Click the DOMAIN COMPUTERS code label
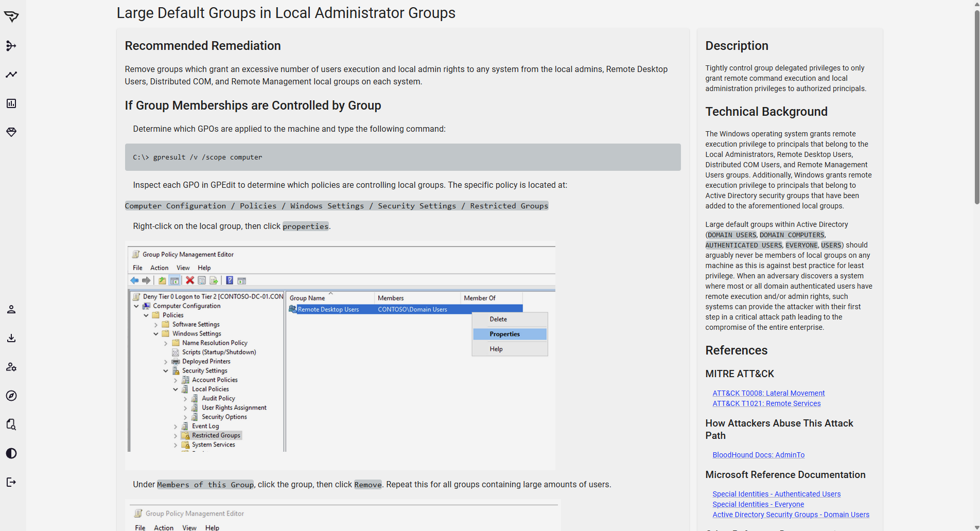980x531 pixels. click(x=792, y=235)
